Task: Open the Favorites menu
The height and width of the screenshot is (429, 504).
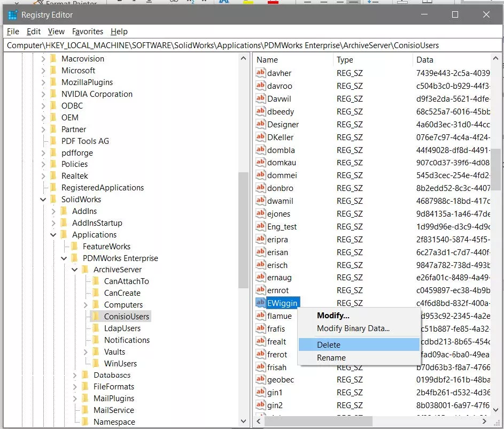Action: click(88, 32)
